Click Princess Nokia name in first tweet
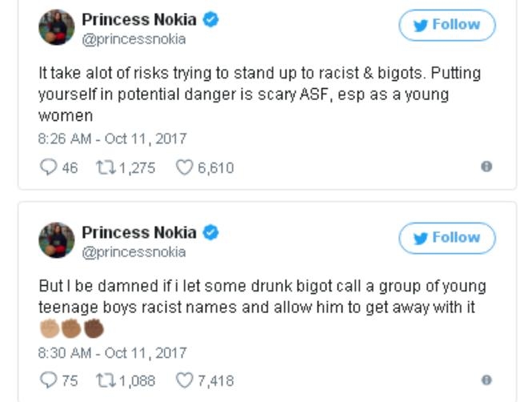The width and height of the screenshot is (532, 402). [138, 20]
